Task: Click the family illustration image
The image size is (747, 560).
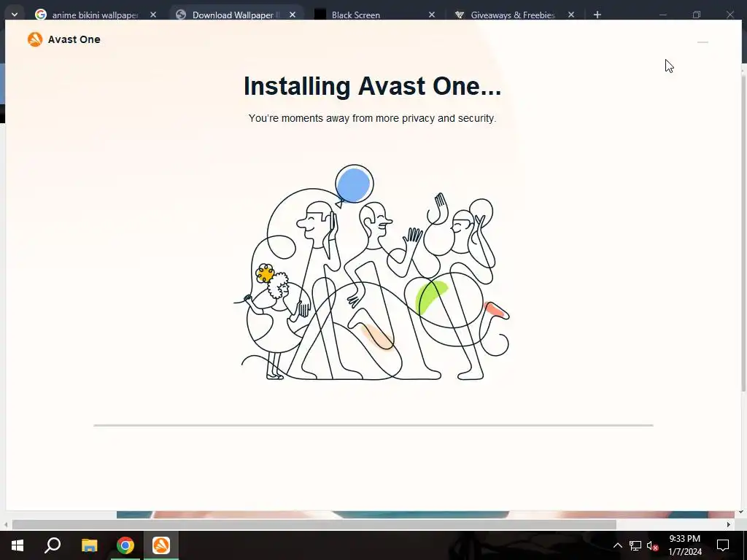Action: [x=371, y=273]
